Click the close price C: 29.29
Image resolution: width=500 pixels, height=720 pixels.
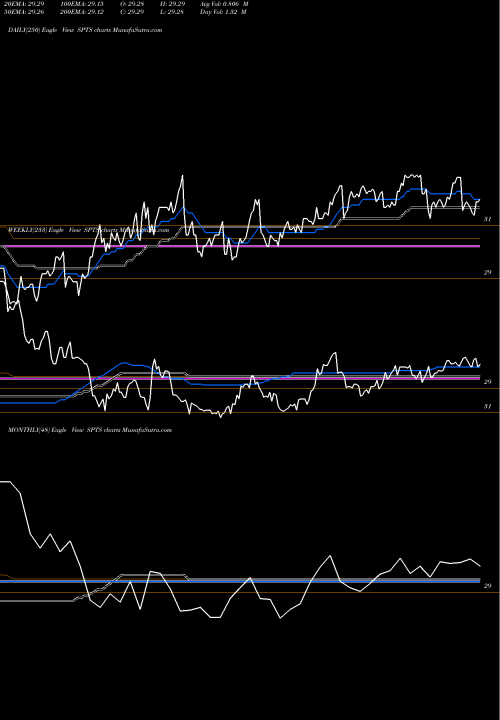pos(132,12)
